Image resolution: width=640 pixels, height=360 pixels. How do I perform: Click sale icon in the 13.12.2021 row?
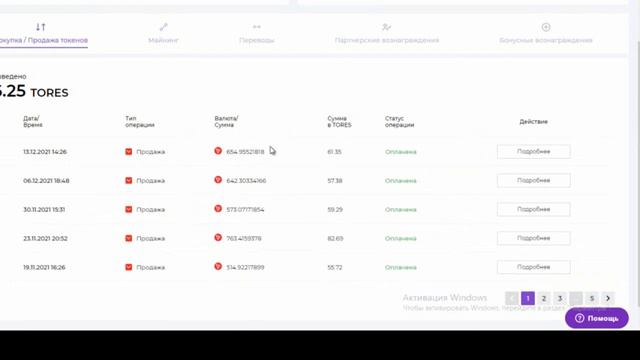pos(129,152)
